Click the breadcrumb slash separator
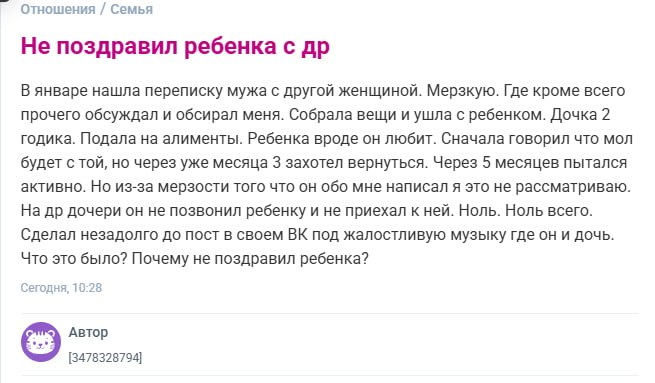This screenshot has height=383, width=655. click(x=103, y=9)
